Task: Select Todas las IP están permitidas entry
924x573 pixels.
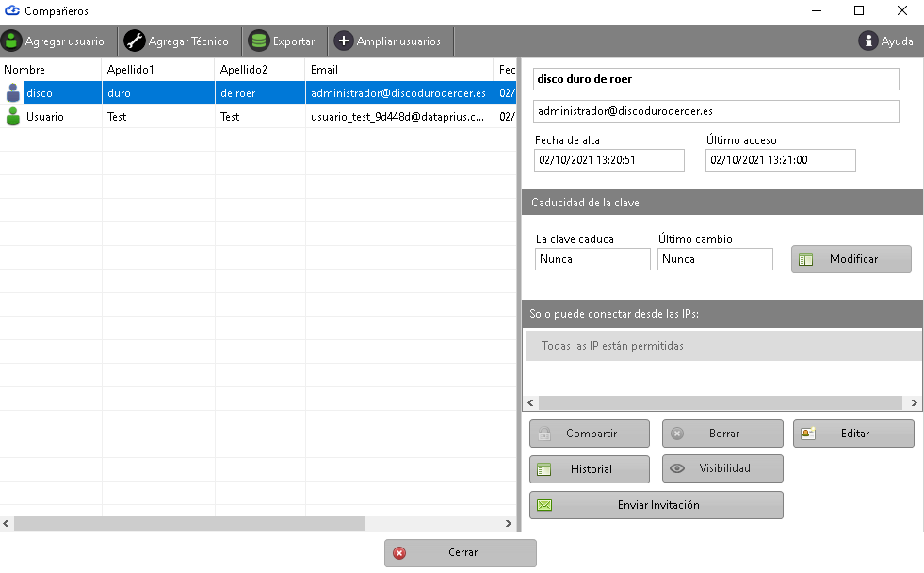Action: (723, 346)
